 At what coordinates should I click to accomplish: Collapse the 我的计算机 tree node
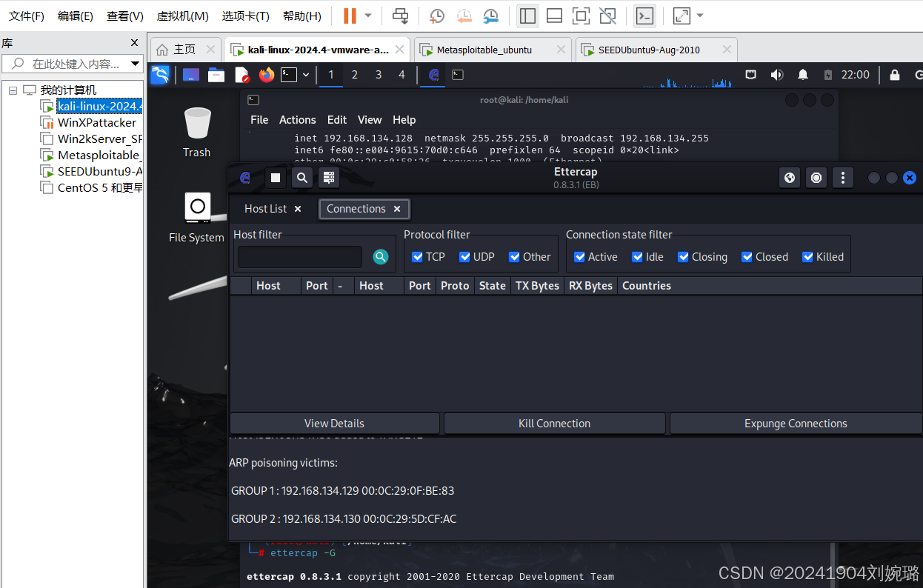tap(13, 90)
